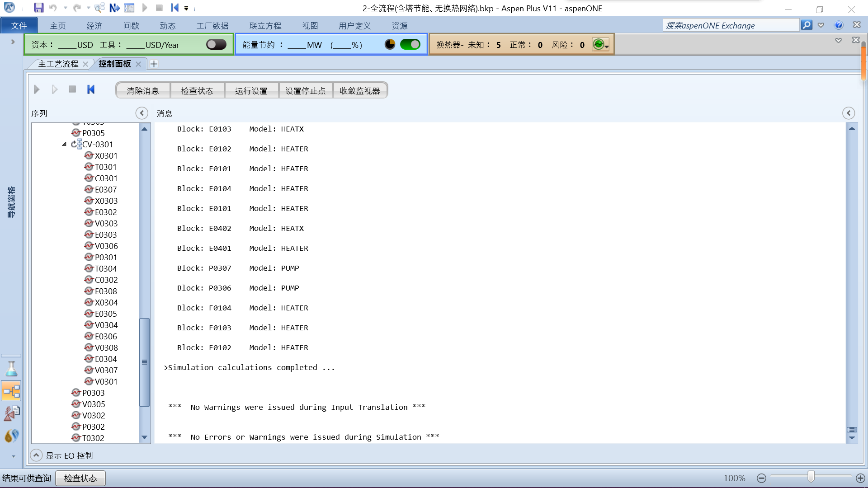
Task: Toggle the energy savings activation switch
Action: tap(410, 44)
